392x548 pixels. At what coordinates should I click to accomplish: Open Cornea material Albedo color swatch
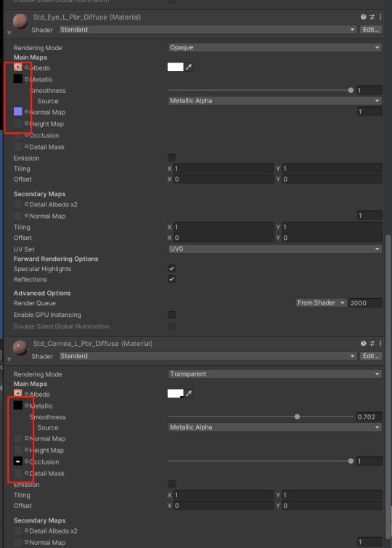point(176,393)
